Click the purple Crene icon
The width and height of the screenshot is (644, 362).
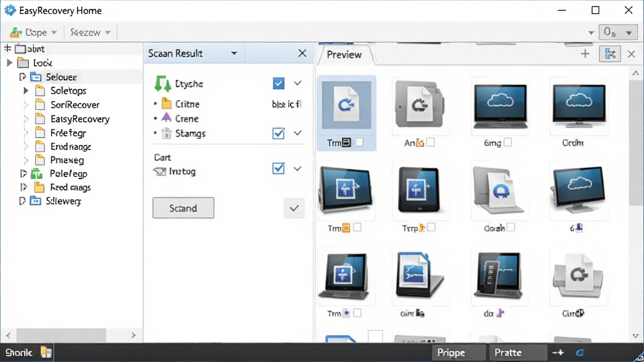[x=166, y=118]
